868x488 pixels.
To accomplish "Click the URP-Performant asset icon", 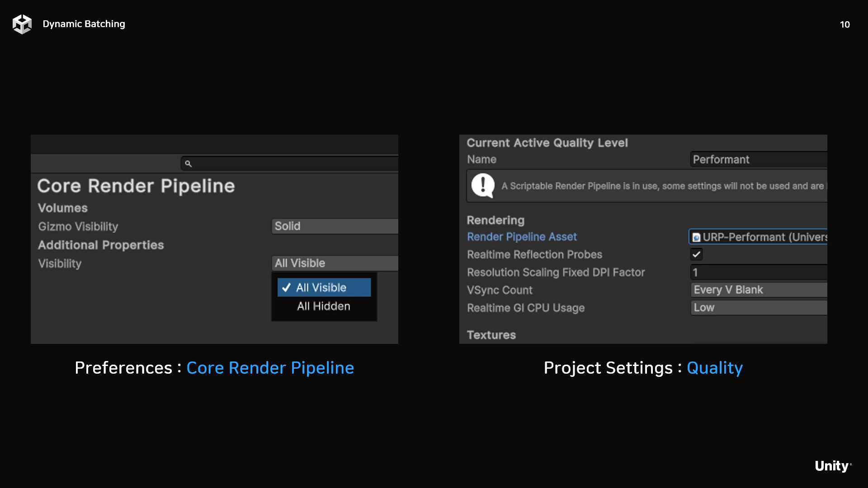I will click(696, 237).
